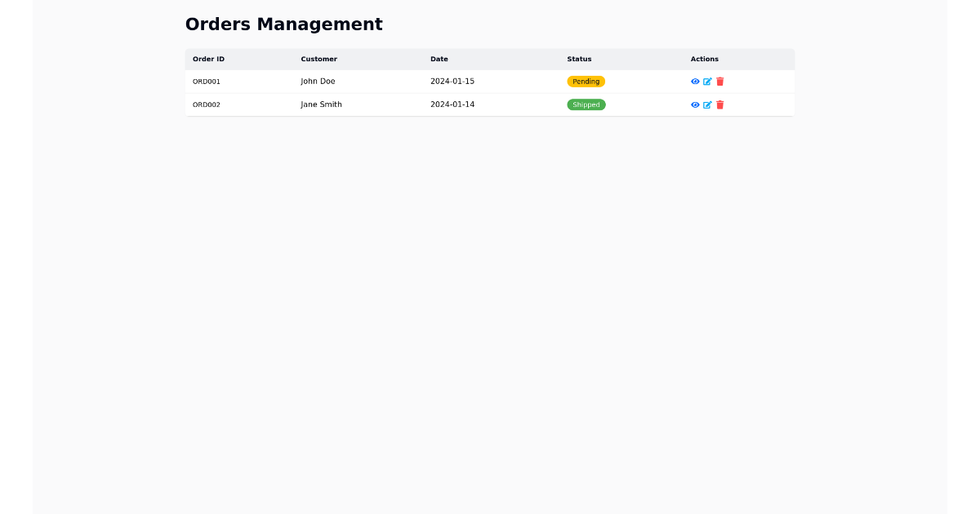Click the Shipped status badge
This screenshot has height=514, width=980.
pos(586,104)
